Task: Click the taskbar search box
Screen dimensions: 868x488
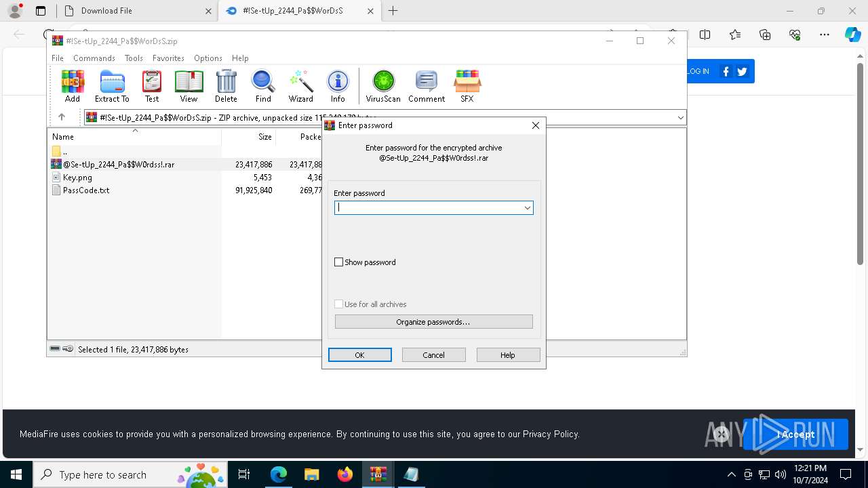Action: click(130, 474)
